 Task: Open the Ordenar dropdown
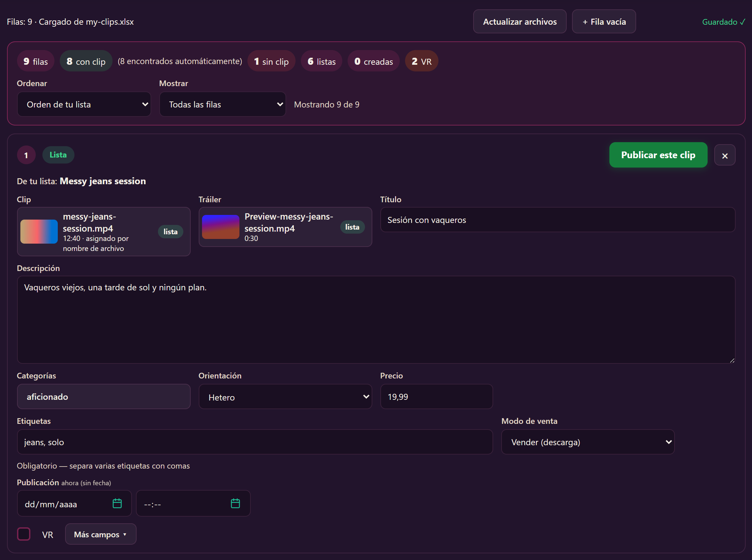(84, 104)
